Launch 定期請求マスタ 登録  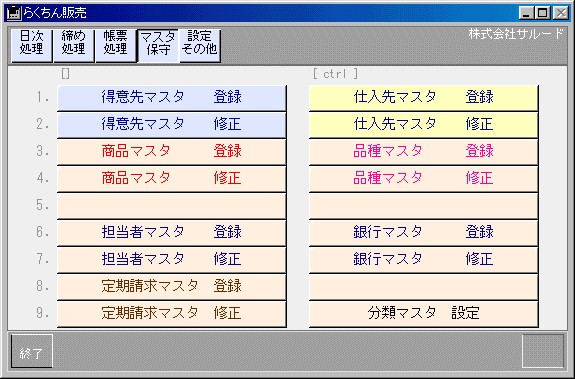coord(172,287)
